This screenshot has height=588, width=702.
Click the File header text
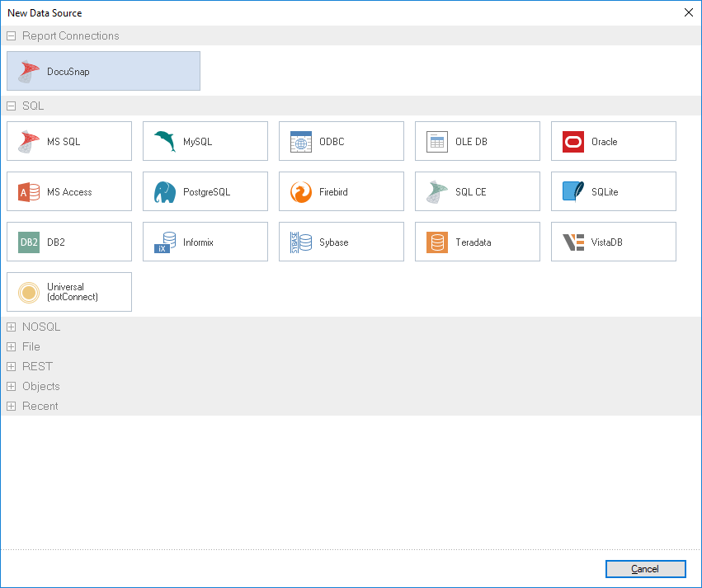pyautogui.click(x=31, y=347)
